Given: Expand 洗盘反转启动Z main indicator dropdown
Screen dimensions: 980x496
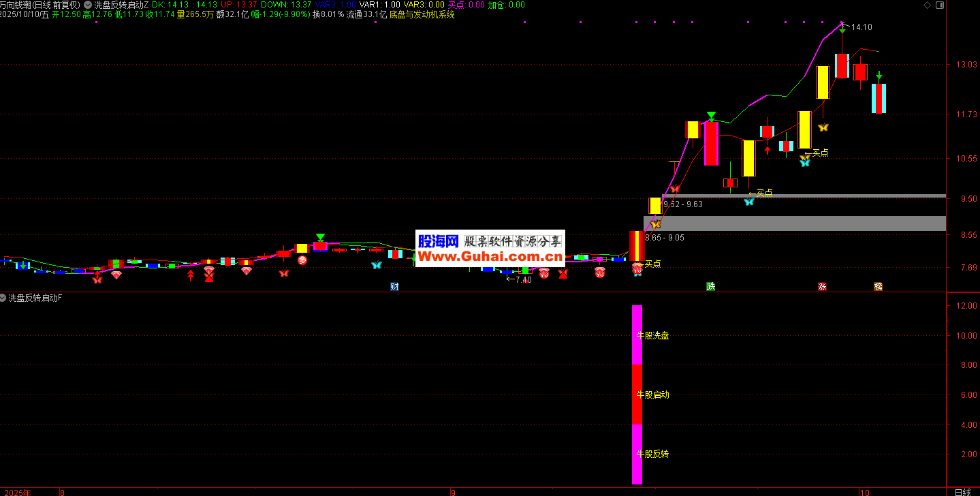Looking at the screenshot, I should 89,5.
